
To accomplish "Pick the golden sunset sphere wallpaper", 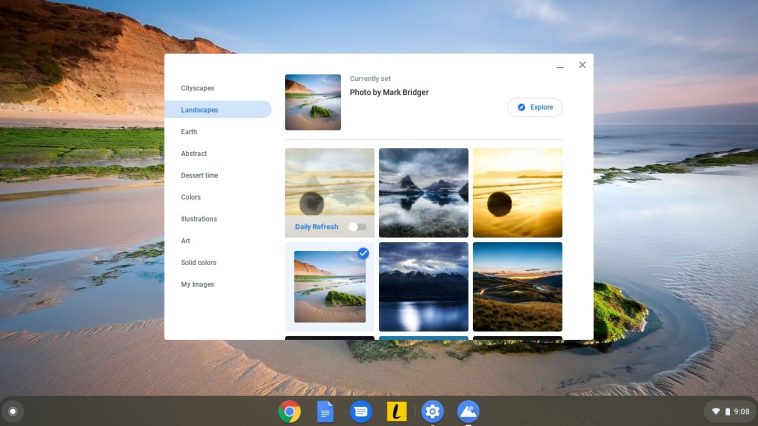I will pos(517,193).
